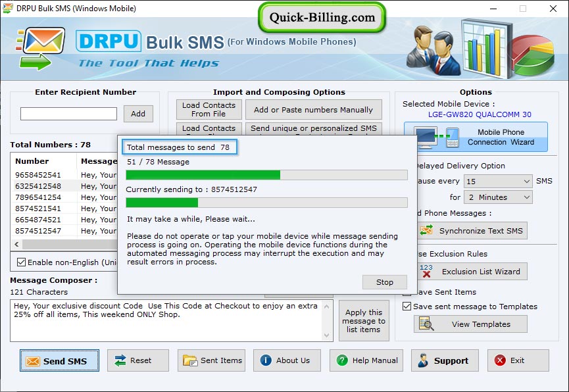Click the DRPU Bulk SMS envelope logo

(x=40, y=48)
